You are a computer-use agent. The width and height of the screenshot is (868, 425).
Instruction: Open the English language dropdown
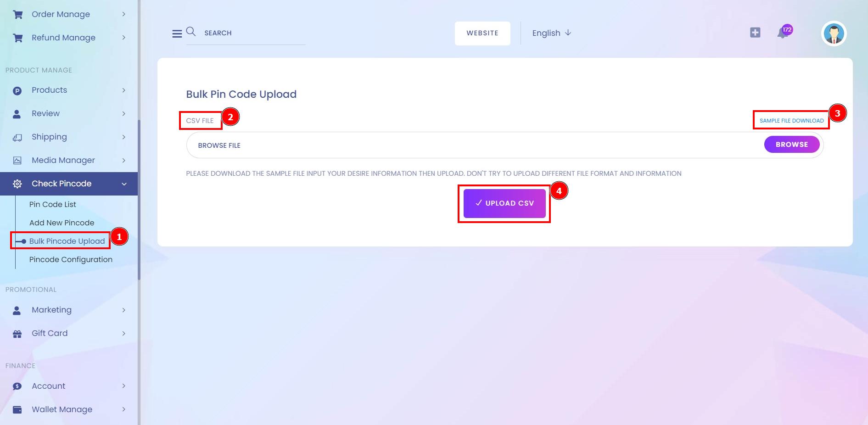point(551,33)
